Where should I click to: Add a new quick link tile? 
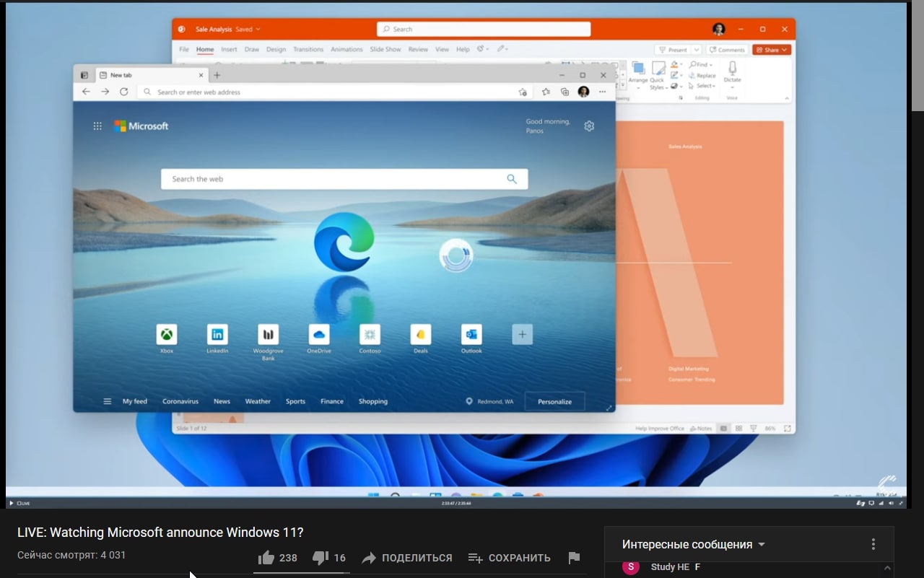(523, 334)
